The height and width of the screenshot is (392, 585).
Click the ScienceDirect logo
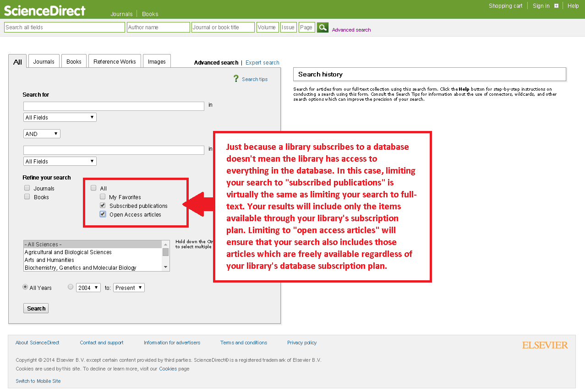pyautogui.click(x=45, y=10)
